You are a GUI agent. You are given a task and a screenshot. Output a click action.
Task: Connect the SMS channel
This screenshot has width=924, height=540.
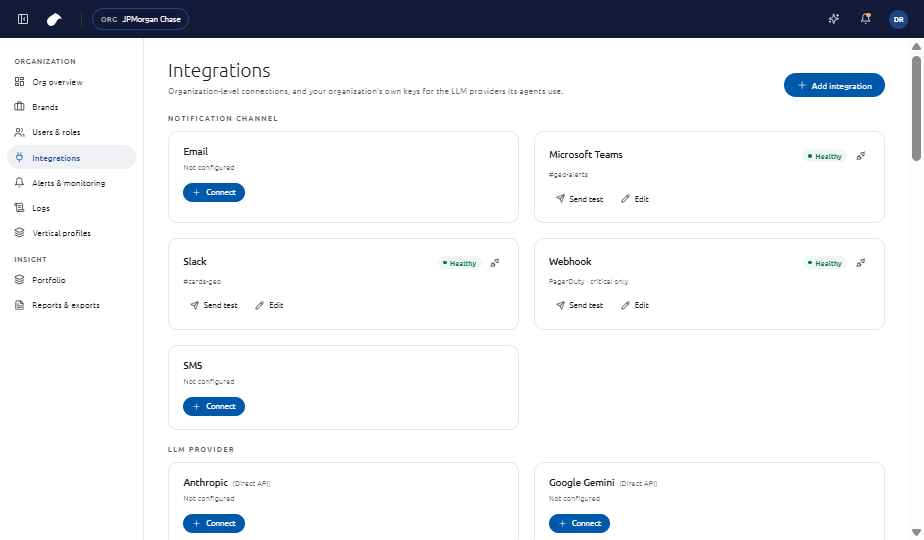(x=214, y=406)
